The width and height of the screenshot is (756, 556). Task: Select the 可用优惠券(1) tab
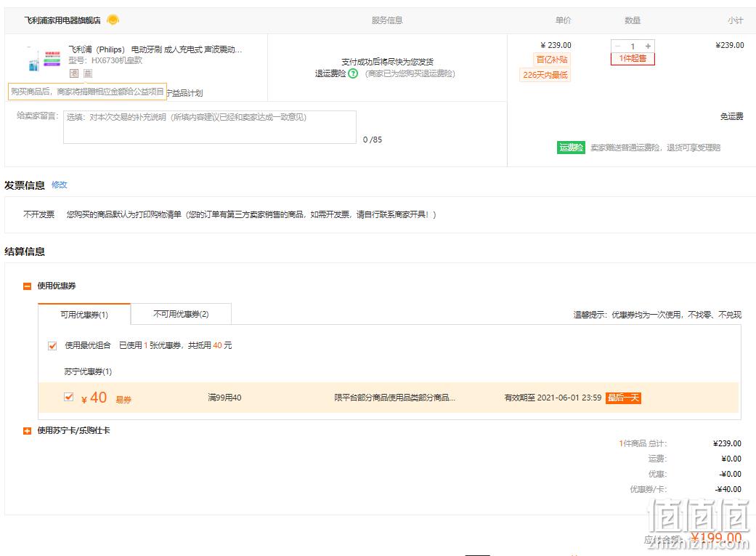84,314
